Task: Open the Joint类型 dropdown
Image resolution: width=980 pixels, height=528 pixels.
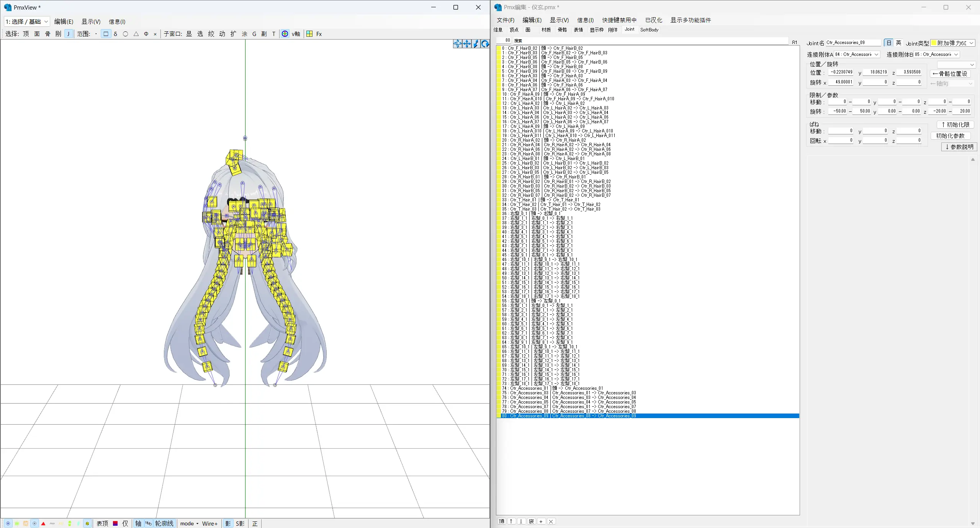Action: 952,43
